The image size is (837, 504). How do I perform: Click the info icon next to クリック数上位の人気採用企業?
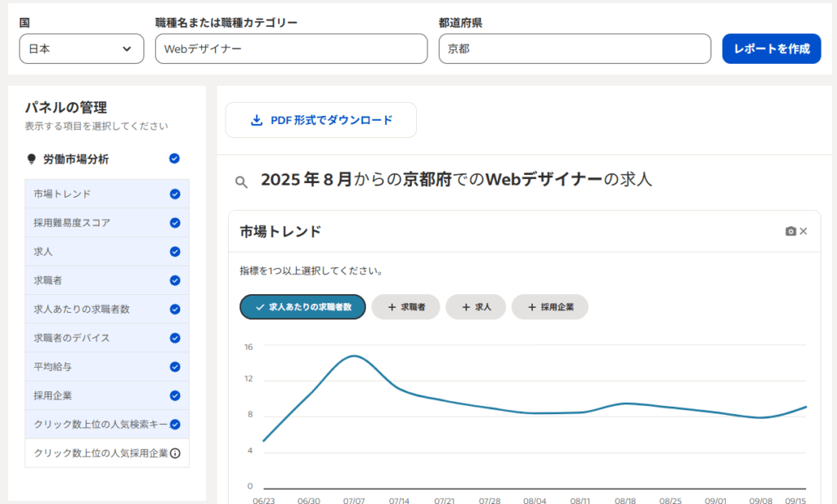pos(174,453)
